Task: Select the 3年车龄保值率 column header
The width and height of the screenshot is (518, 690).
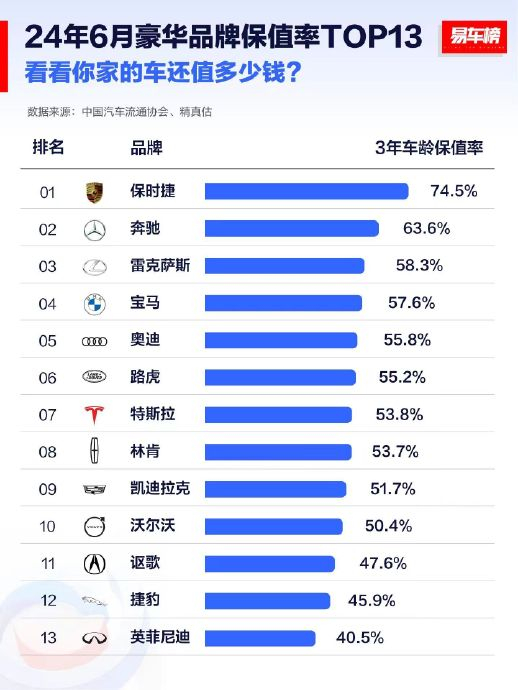Action: tap(429, 148)
